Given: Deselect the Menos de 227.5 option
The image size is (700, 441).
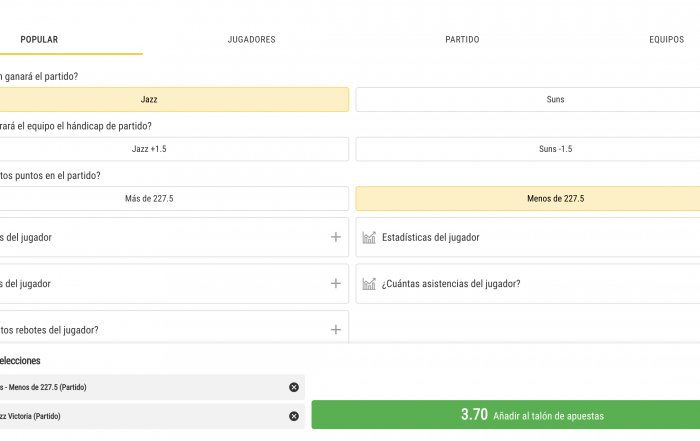Looking at the screenshot, I should [x=528, y=199].
